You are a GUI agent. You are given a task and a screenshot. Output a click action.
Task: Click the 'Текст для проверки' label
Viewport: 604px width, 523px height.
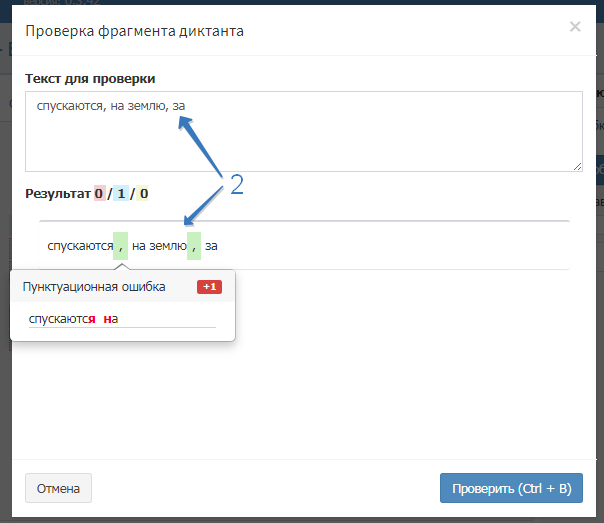coord(90,78)
